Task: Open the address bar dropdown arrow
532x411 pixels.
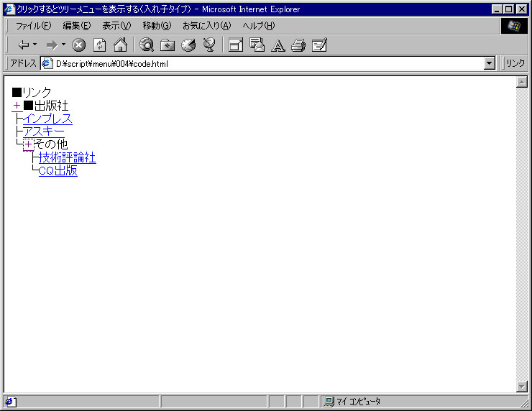Action: pos(490,63)
